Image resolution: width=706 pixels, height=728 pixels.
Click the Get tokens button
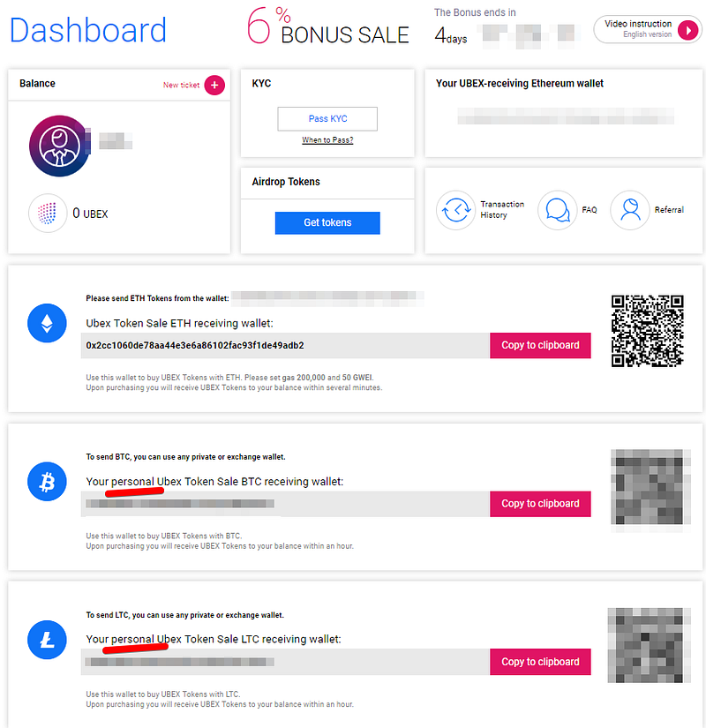(x=327, y=223)
